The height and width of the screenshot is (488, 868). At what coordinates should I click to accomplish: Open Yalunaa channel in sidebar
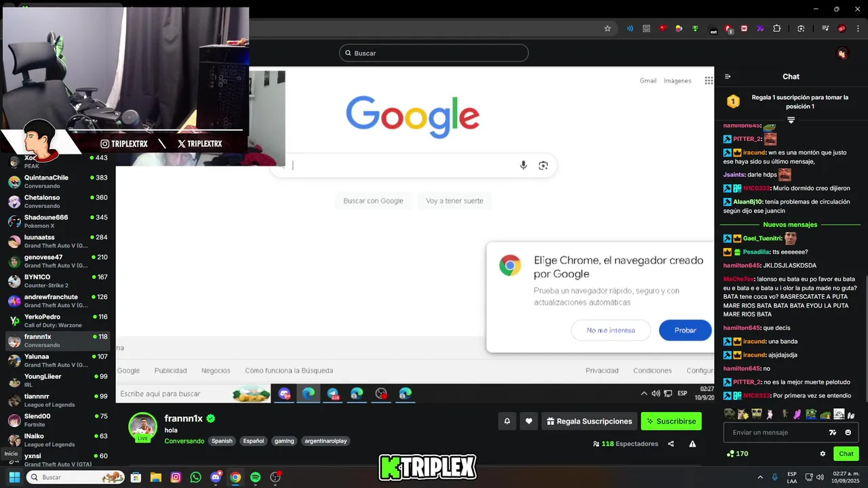[58, 361]
